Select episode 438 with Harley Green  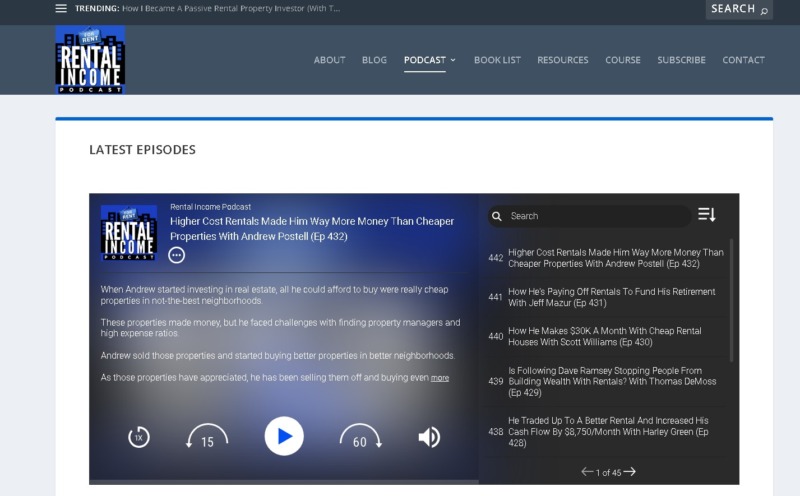tap(606, 432)
